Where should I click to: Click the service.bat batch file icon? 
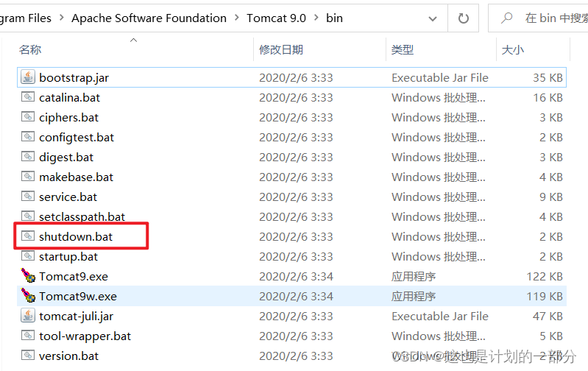click(x=28, y=197)
